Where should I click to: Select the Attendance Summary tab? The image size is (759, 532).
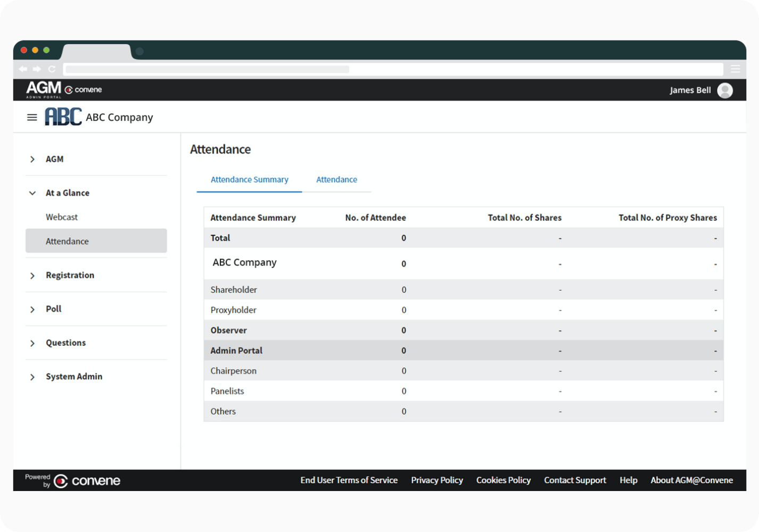[249, 180]
